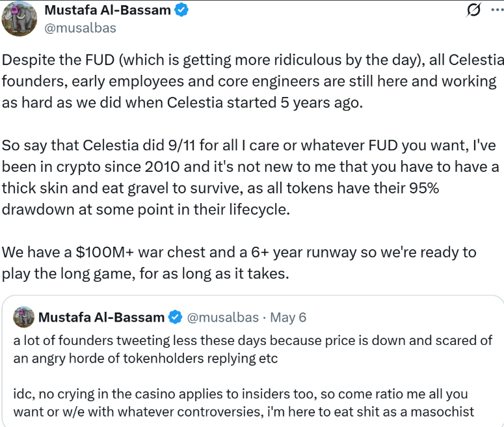Click the "Celestia started 5 years ago" line
This screenshot has height=427, width=504.
182,103
